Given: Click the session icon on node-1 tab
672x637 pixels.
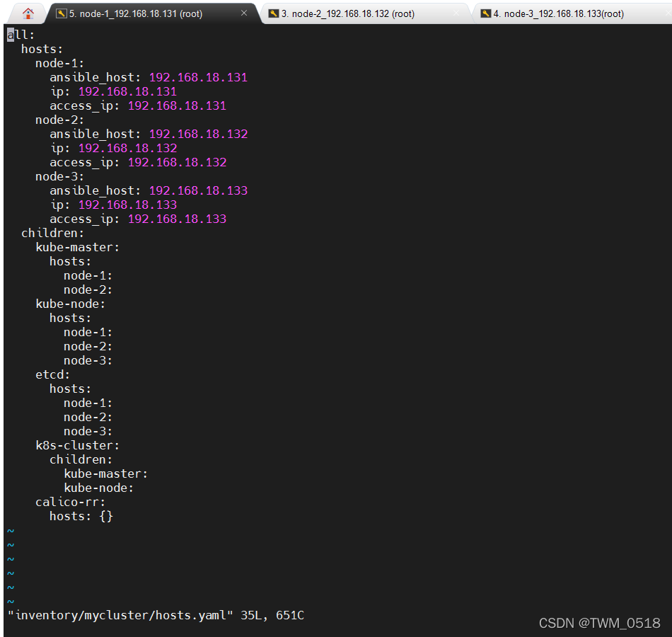Looking at the screenshot, I should tap(61, 13).
